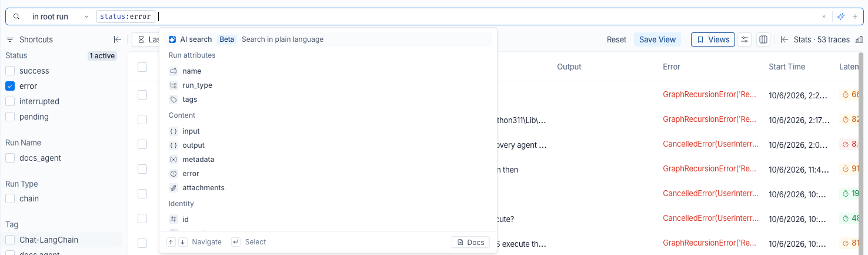Open the 10/6/2026, 2:17 GraphRecursionError entry

(x=710, y=120)
